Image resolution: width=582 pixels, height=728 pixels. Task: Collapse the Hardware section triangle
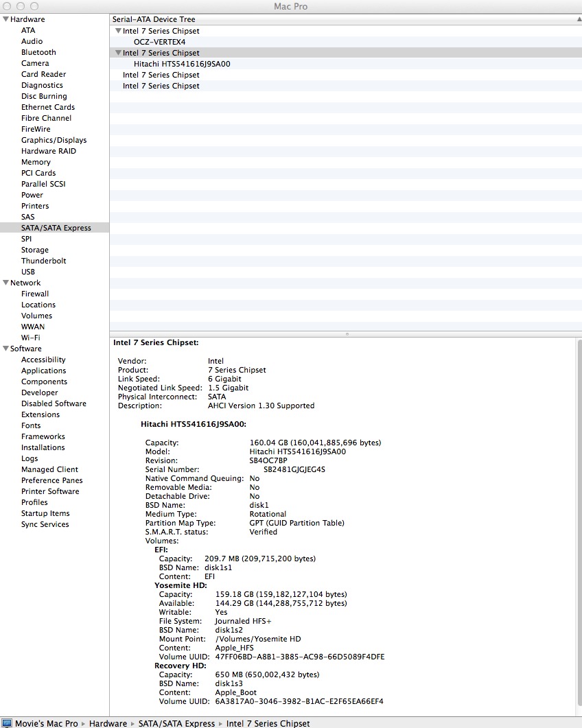coord(5,19)
